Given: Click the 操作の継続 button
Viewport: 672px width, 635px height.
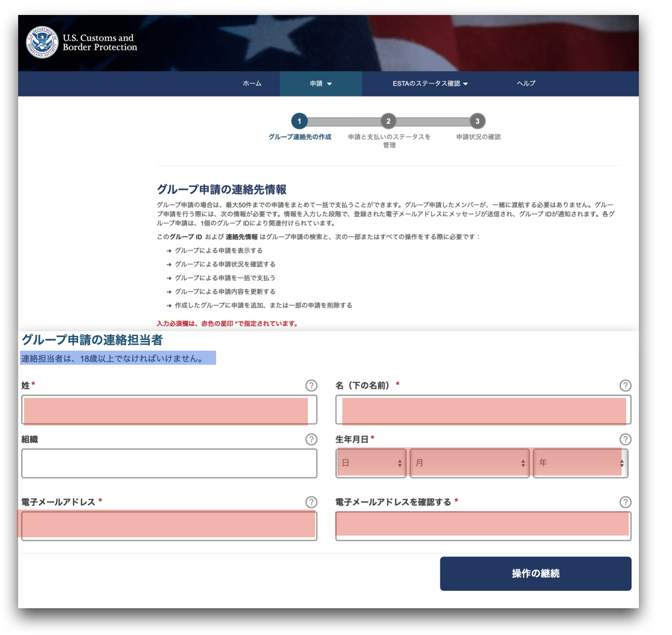Looking at the screenshot, I should 535,573.
